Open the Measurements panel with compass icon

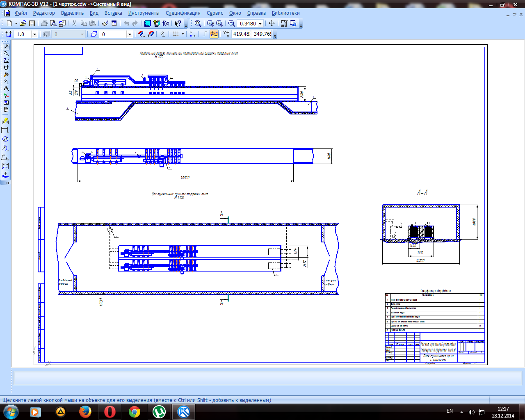pos(6,89)
